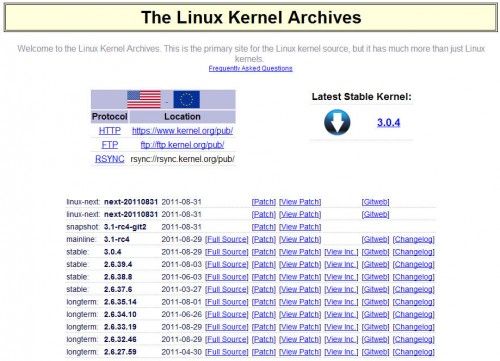The image size is (500, 361).
Task: Click the blue download arrow icon
Action: tap(337, 122)
